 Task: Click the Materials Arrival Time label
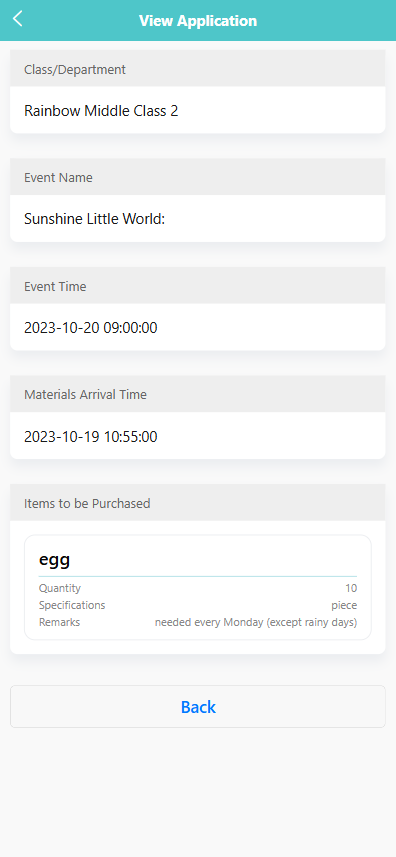(x=85, y=395)
